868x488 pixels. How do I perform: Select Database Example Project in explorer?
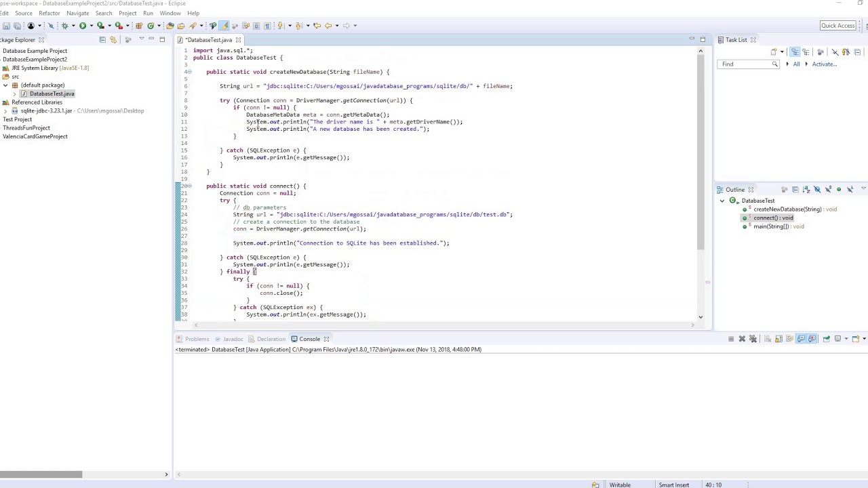coord(35,51)
